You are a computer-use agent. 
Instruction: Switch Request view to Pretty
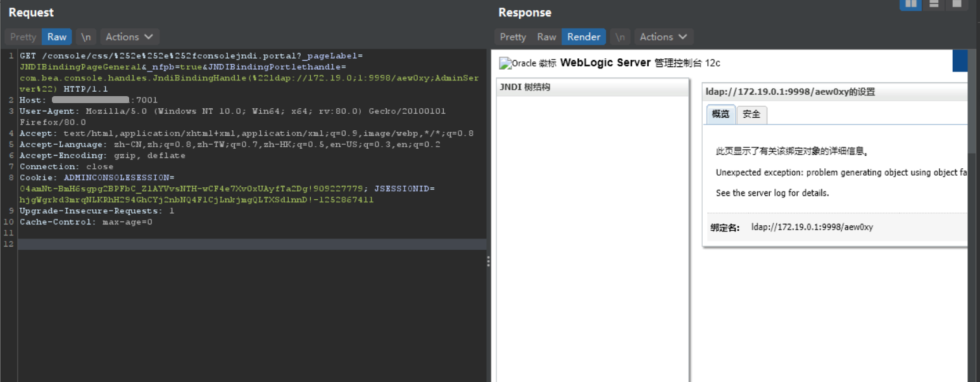(x=23, y=37)
